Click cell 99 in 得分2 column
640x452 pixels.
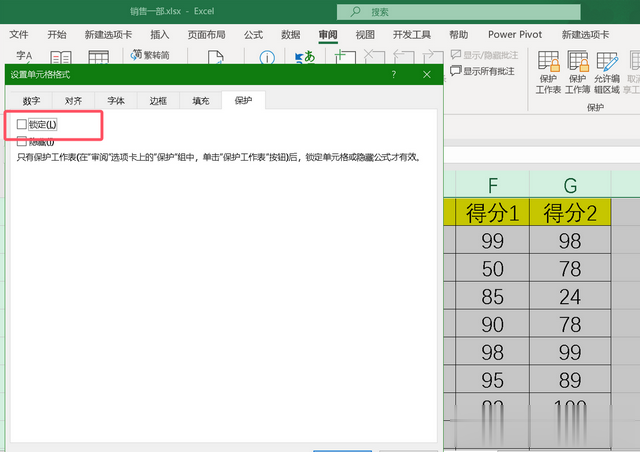coord(570,352)
